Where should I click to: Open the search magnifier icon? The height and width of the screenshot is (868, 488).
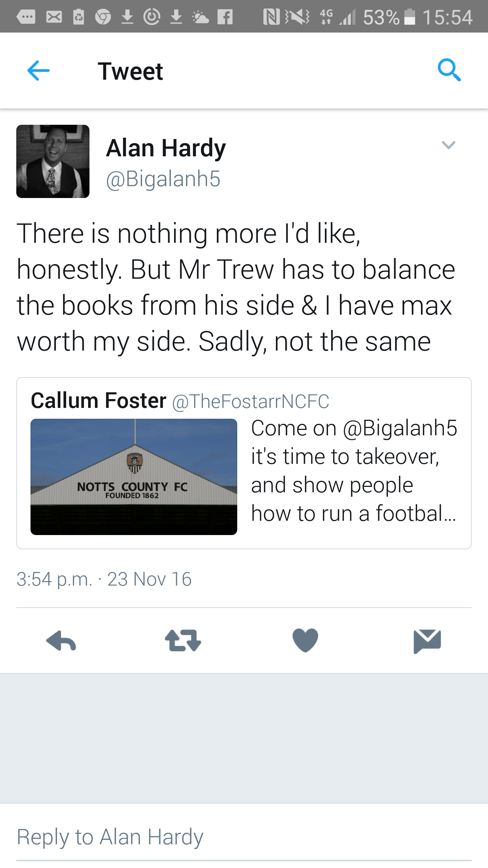(x=449, y=70)
